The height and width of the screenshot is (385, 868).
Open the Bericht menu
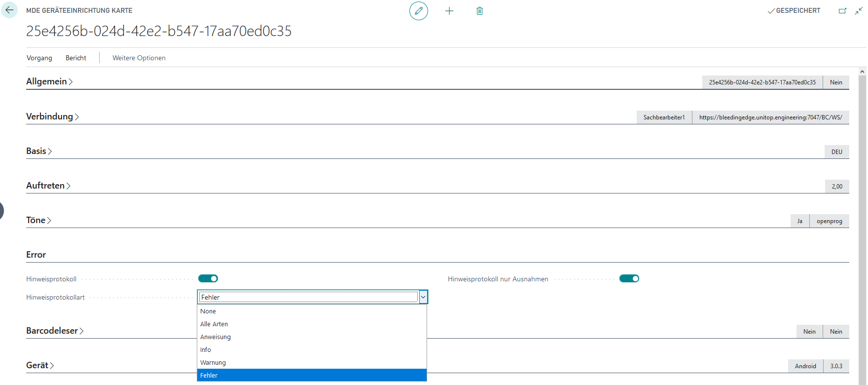click(x=76, y=58)
